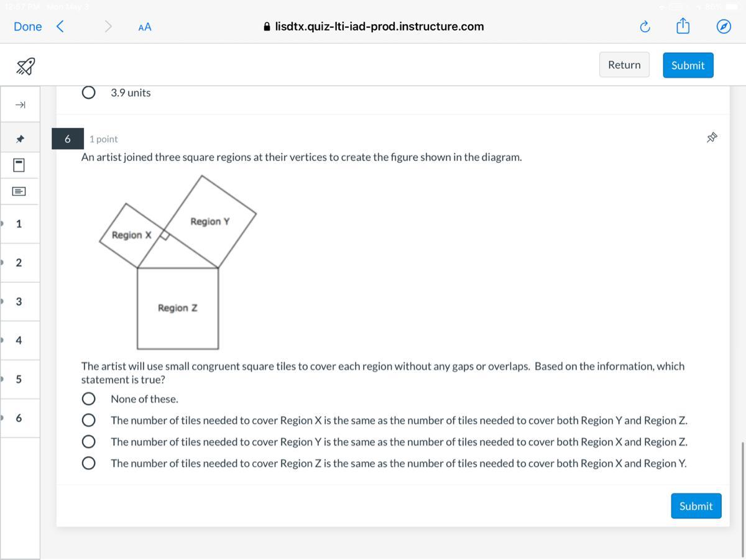Select the 3.9 units radio option
Screen dimensions: 746x560
click(89, 93)
